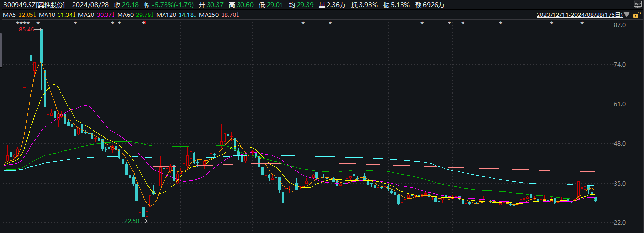Select the MA5 moving average label
This screenshot has height=233, width=644.
(9, 15)
